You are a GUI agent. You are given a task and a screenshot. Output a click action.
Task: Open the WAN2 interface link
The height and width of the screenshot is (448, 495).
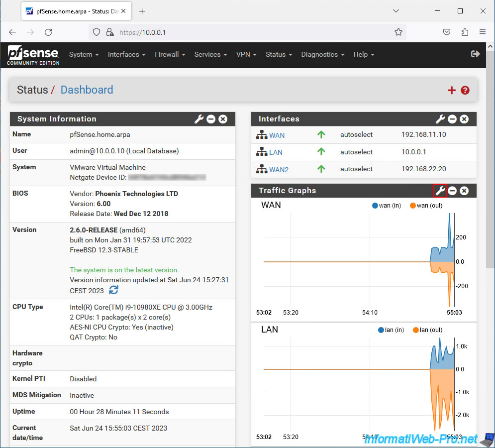coord(279,170)
